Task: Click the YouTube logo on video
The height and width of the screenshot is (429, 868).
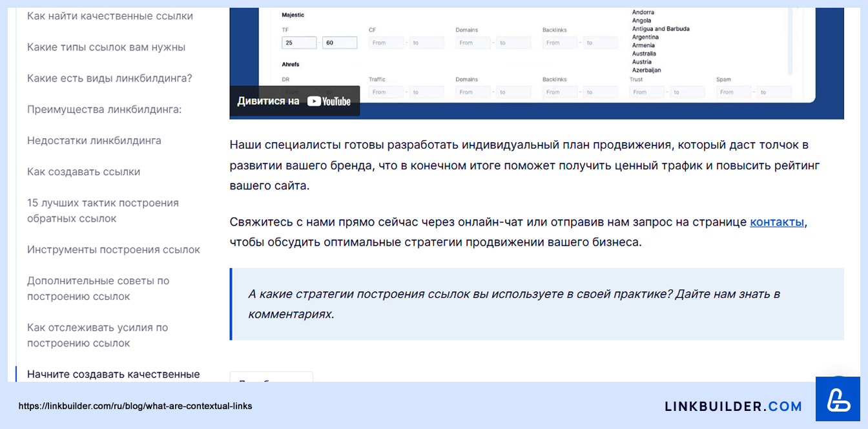Action: tap(329, 101)
